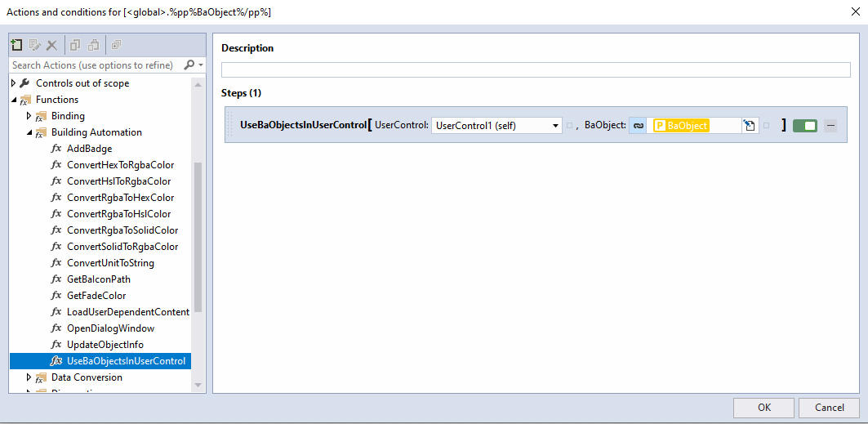This screenshot has height=424, width=868.
Task: Close the Actions and conditions dialog
Action: tap(855, 11)
